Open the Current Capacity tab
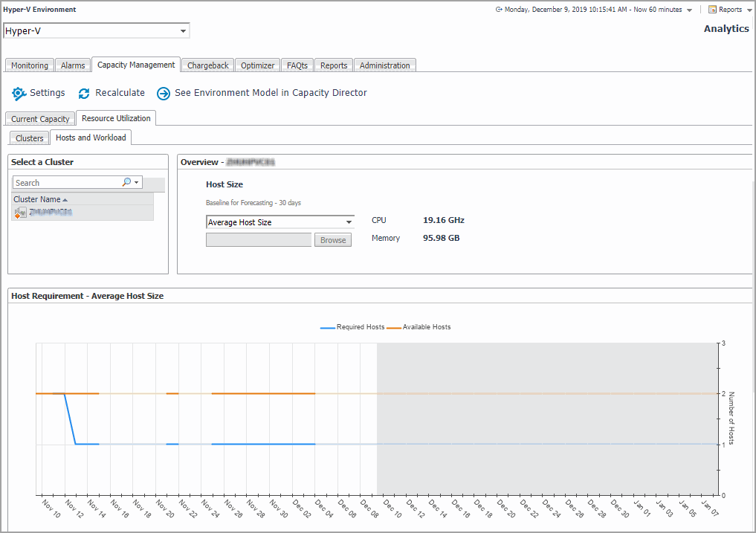Screen dimensions: 756x533 point(40,119)
